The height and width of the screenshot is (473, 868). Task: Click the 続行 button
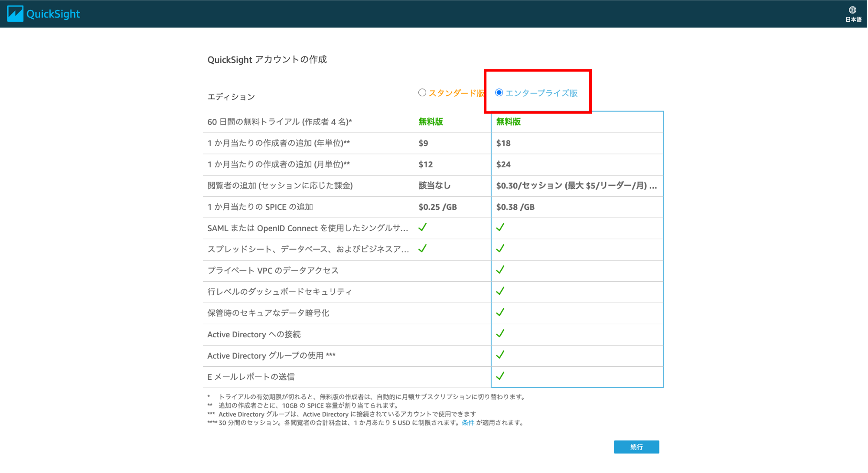click(x=636, y=447)
